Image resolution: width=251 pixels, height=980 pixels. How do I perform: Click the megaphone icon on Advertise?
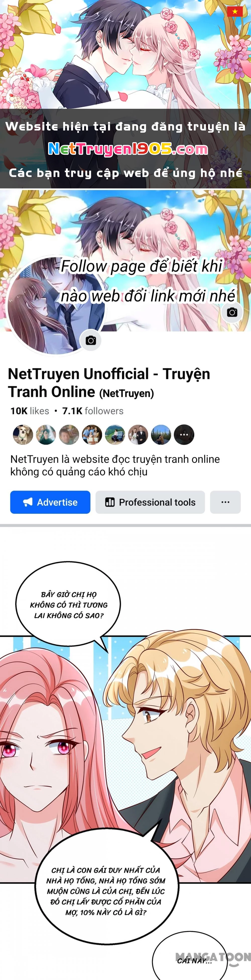click(28, 502)
